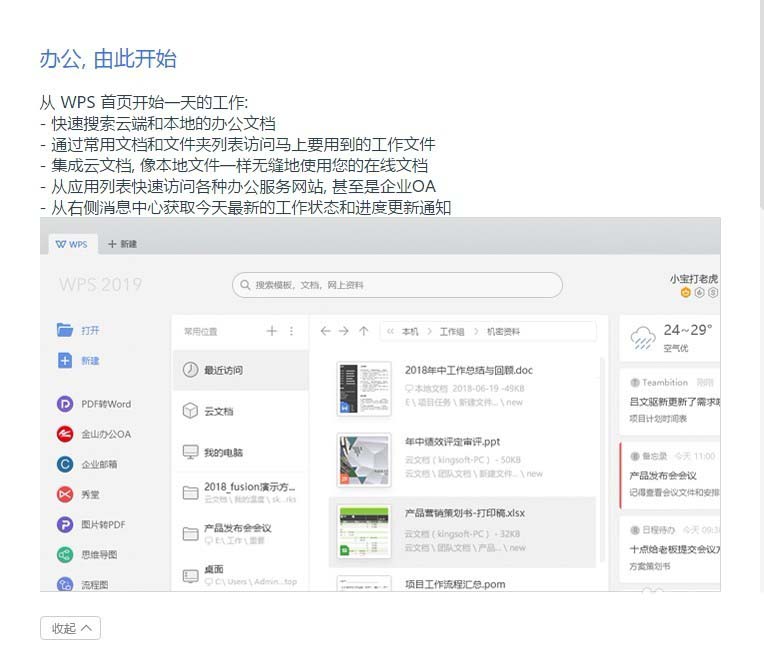
Task: Focus the 搜索模板 search field
Action: point(397,285)
